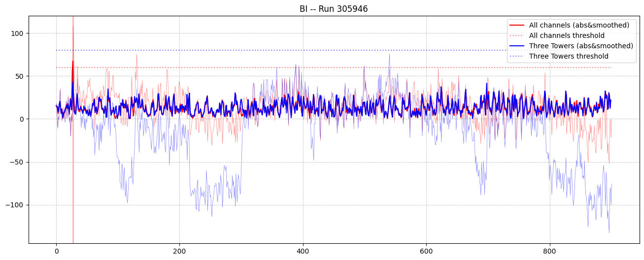Click the red vertical marker band near x=0
The height and width of the screenshot is (260, 644).
tap(73, 148)
